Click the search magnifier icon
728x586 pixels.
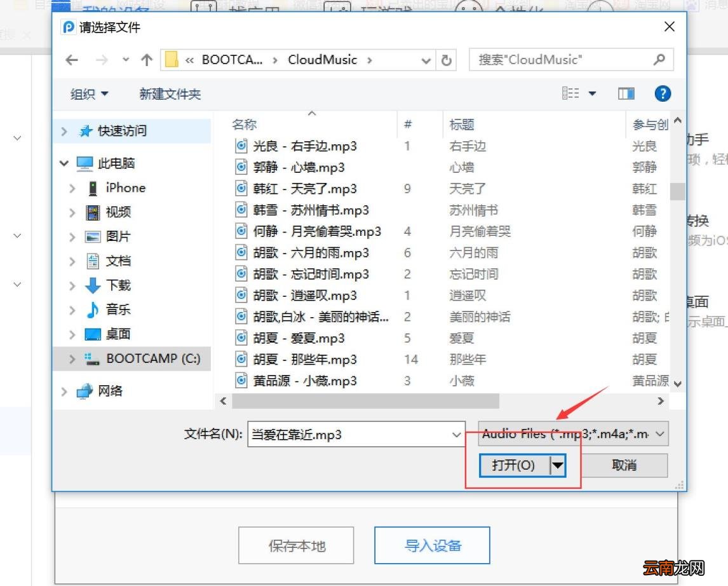659,60
